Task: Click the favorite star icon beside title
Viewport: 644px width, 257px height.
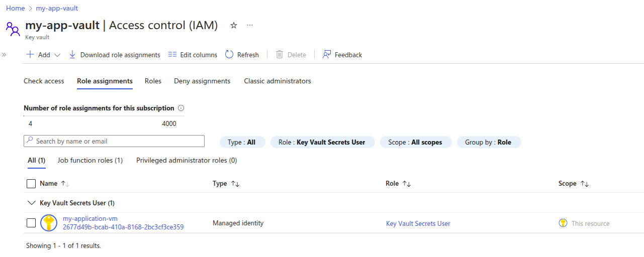Action: coord(233,26)
